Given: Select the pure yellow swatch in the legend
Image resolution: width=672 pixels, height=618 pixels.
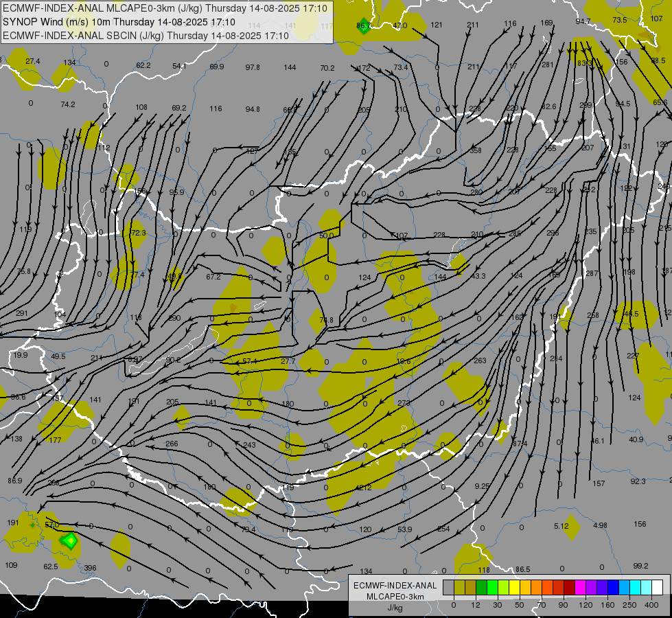Looking at the screenshot, I should click(x=514, y=587).
